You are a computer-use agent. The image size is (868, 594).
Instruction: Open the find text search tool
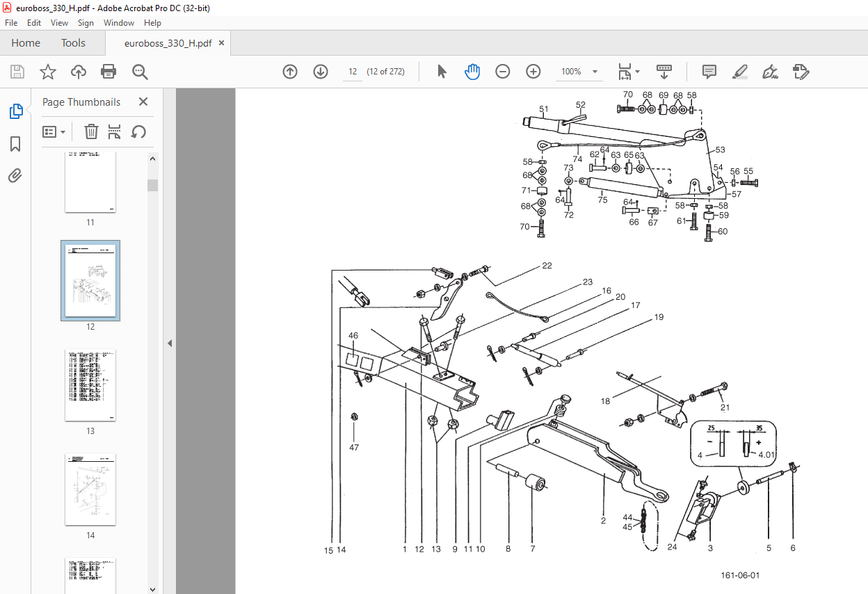click(x=140, y=72)
